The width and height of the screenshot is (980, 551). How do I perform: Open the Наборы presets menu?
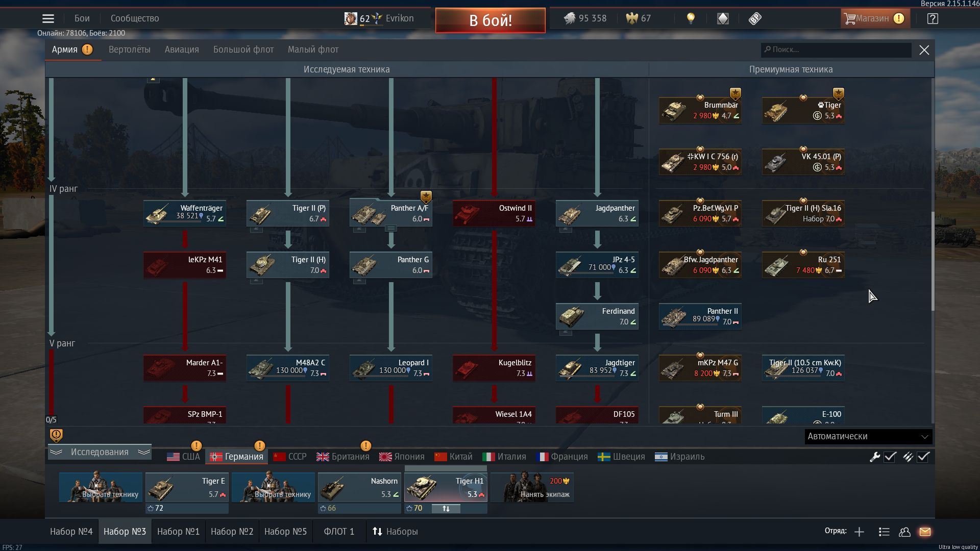point(395,532)
